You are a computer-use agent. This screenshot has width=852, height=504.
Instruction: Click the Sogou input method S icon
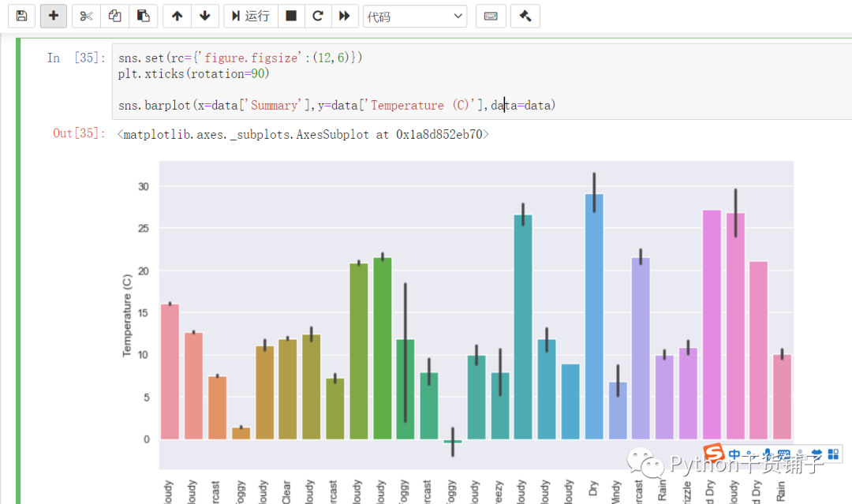(713, 453)
